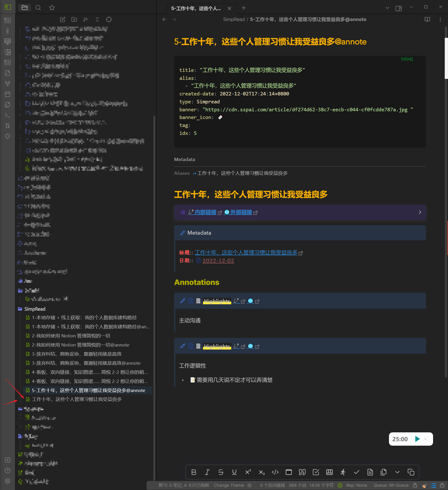Open the file explorer folder tab

24,7
